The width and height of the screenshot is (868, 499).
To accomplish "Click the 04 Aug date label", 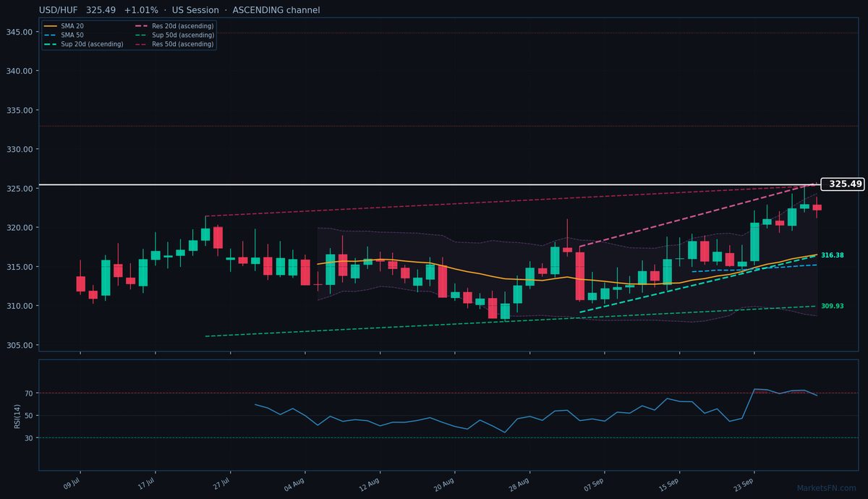I will point(295,484).
